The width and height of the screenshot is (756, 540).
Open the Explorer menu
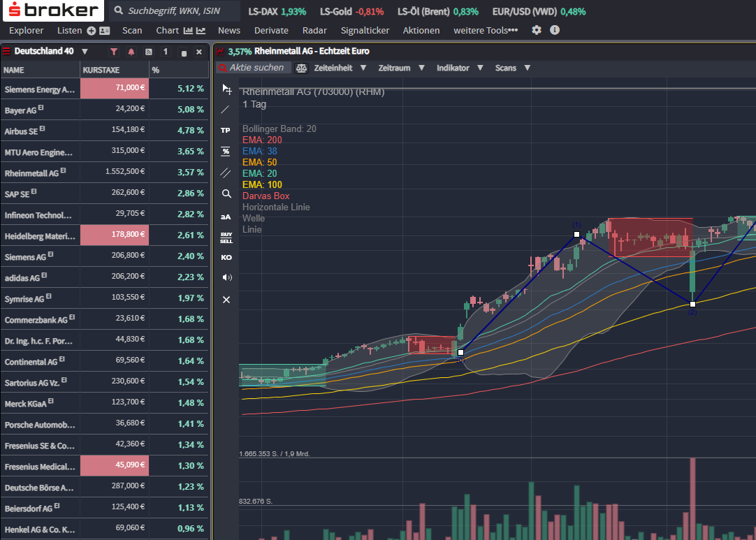(x=26, y=30)
